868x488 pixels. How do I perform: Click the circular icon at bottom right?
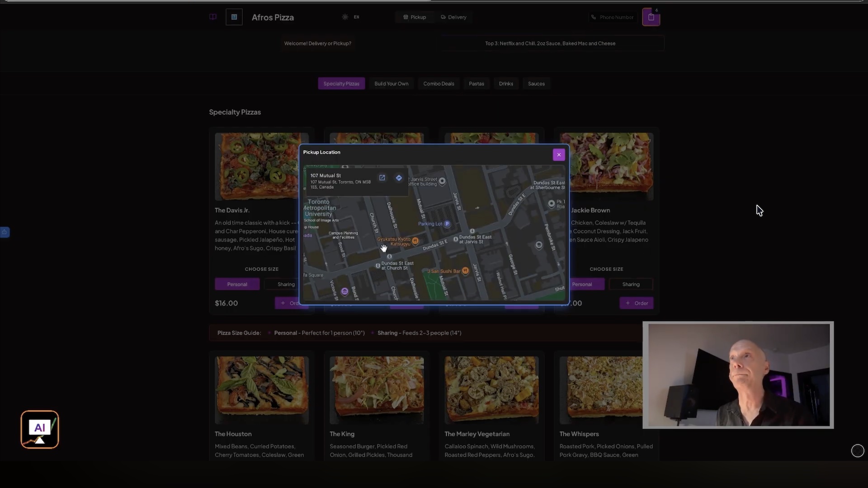(858, 450)
